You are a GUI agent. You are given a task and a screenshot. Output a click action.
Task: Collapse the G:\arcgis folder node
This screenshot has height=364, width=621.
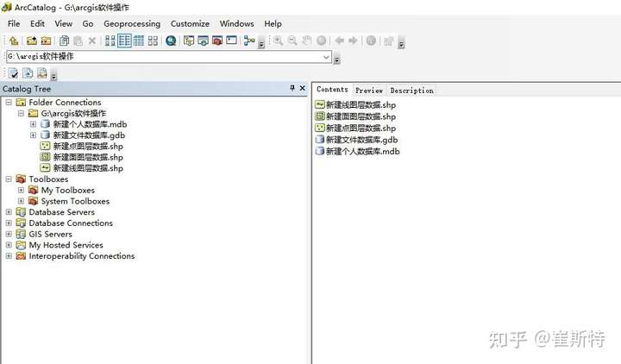point(21,113)
